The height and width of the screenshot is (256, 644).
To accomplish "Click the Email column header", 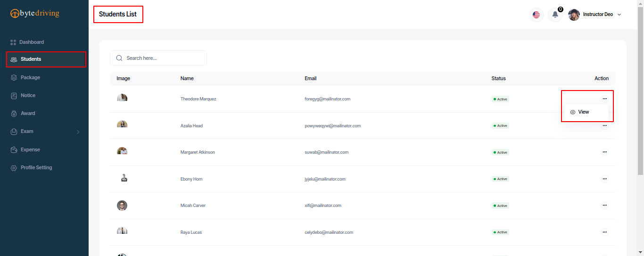I will (310, 78).
